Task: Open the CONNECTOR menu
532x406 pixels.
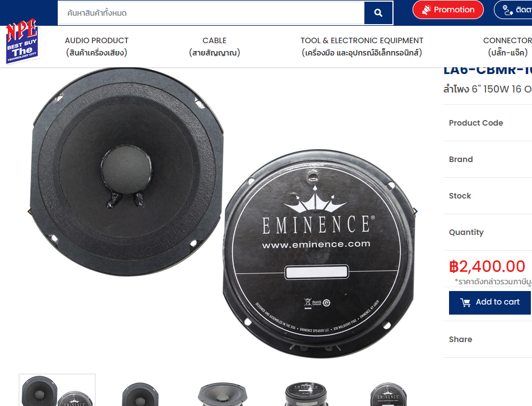Action: [507, 47]
